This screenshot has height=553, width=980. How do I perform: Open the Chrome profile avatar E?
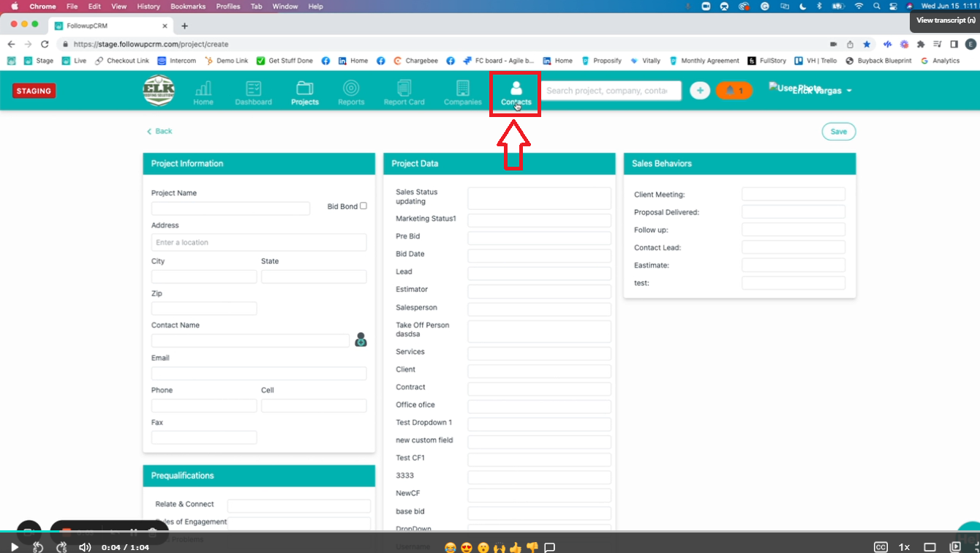coord(970,44)
